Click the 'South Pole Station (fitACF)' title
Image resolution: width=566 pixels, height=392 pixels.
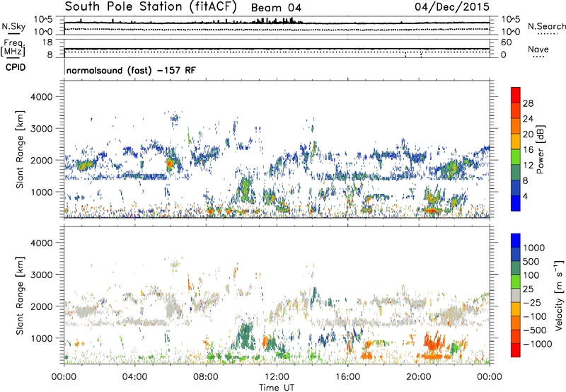(x=151, y=6)
